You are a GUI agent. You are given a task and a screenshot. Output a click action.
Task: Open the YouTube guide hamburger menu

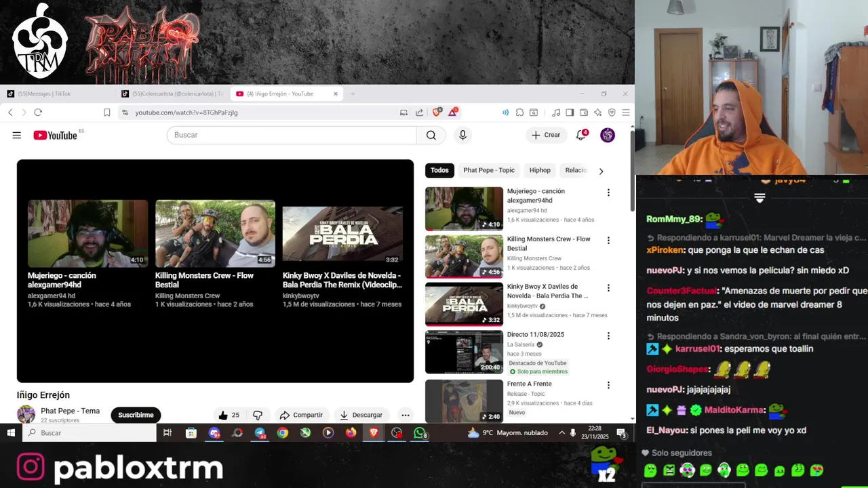tap(16, 135)
